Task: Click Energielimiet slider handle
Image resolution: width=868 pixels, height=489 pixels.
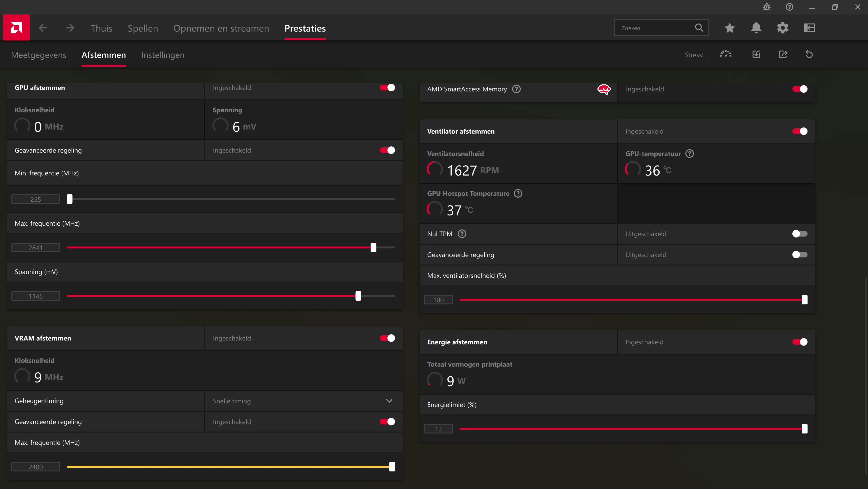Action: click(804, 429)
